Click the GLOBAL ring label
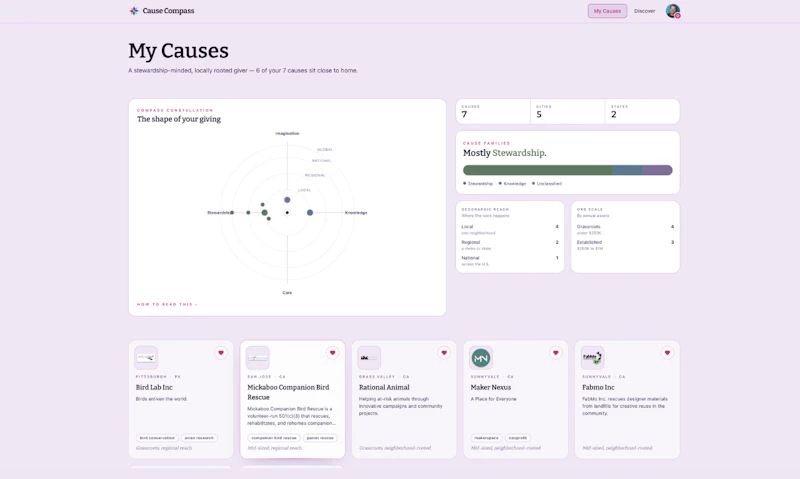 (325, 149)
